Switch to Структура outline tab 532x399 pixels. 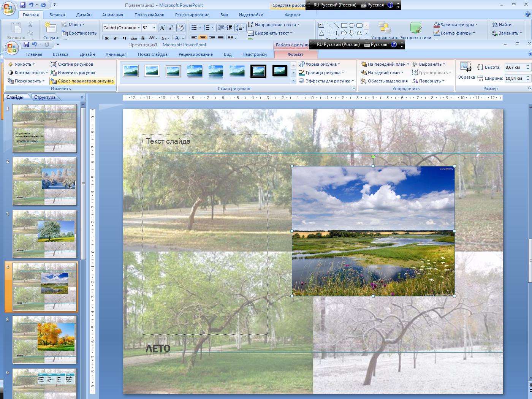click(x=45, y=97)
